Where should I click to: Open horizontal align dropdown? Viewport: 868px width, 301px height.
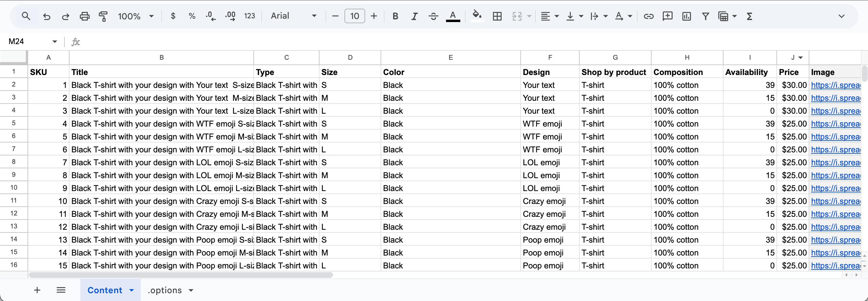(x=550, y=16)
